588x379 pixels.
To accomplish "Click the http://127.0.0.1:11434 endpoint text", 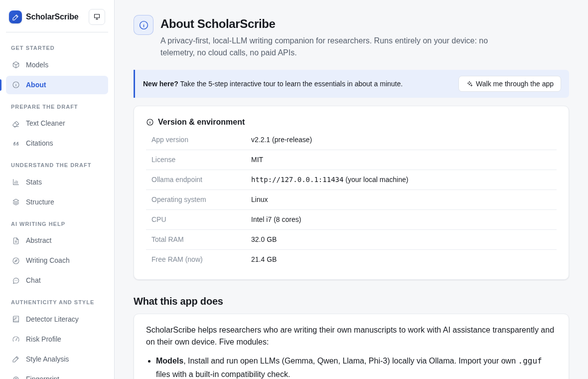I will point(297,180).
